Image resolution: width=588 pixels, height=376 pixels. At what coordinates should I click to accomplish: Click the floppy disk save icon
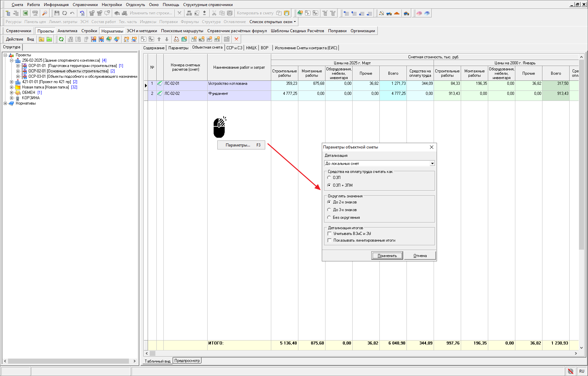coord(57,13)
